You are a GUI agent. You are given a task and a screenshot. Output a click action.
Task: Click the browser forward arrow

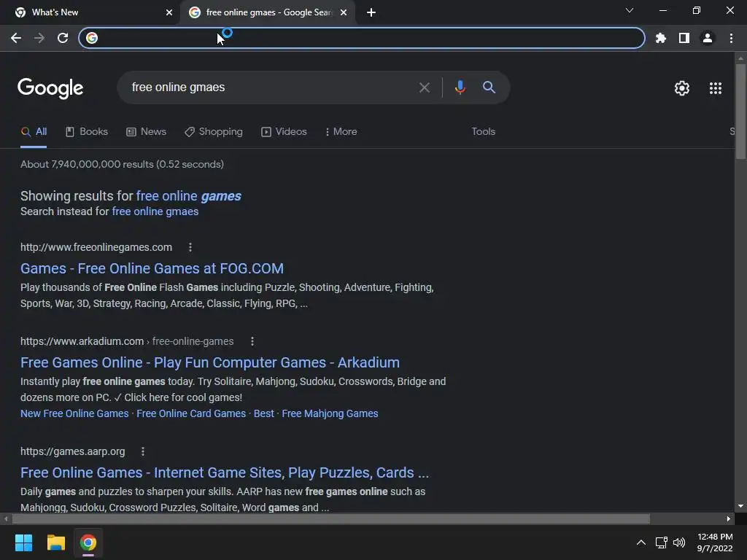click(x=39, y=38)
